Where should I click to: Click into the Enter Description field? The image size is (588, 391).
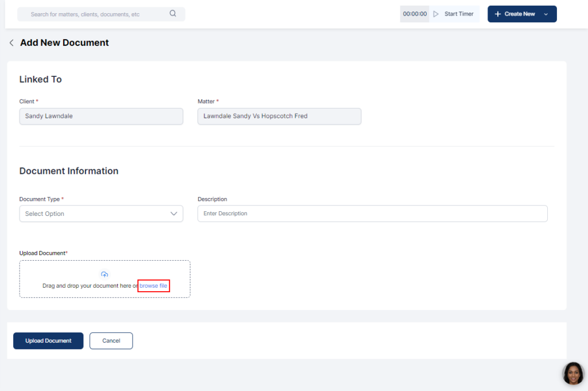click(x=372, y=214)
